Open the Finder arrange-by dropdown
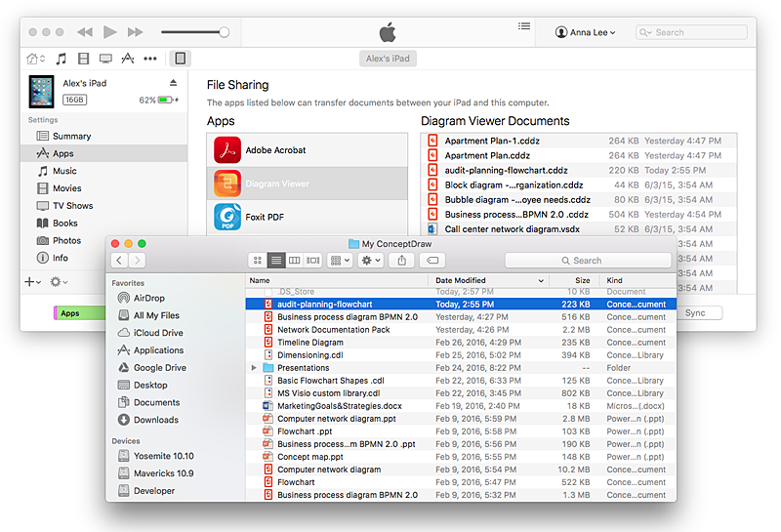 [x=340, y=260]
